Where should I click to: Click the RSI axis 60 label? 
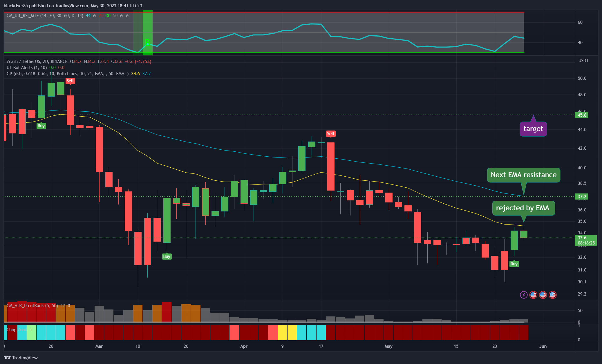[580, 22]
